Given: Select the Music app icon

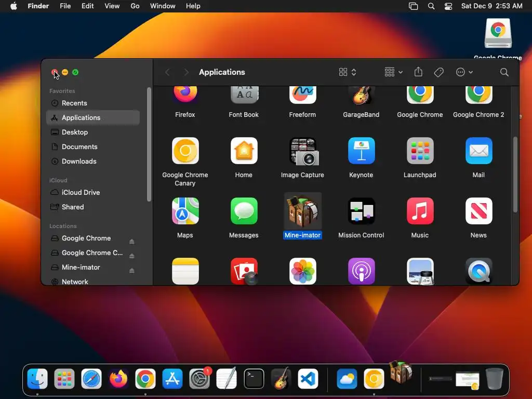Looking at the screenshot, I should pyautogui.click(x=420, y=211).
